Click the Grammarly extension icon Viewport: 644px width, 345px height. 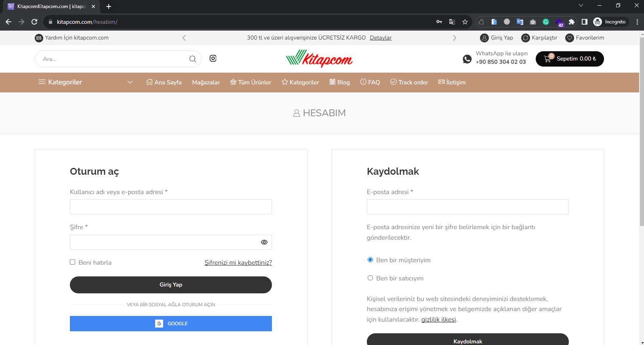click(x=546, y=22)
